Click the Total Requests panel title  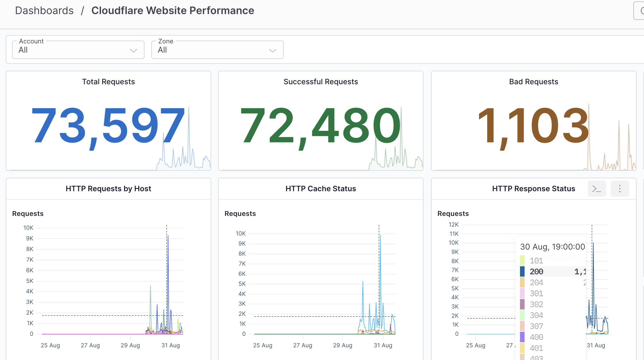tap(108, 82)
